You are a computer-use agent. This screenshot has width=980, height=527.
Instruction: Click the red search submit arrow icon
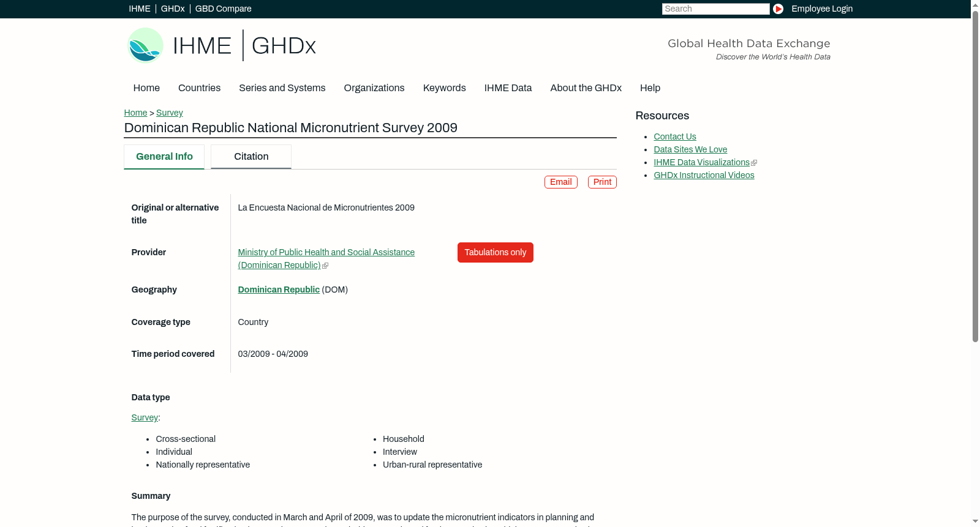(778, 9)
